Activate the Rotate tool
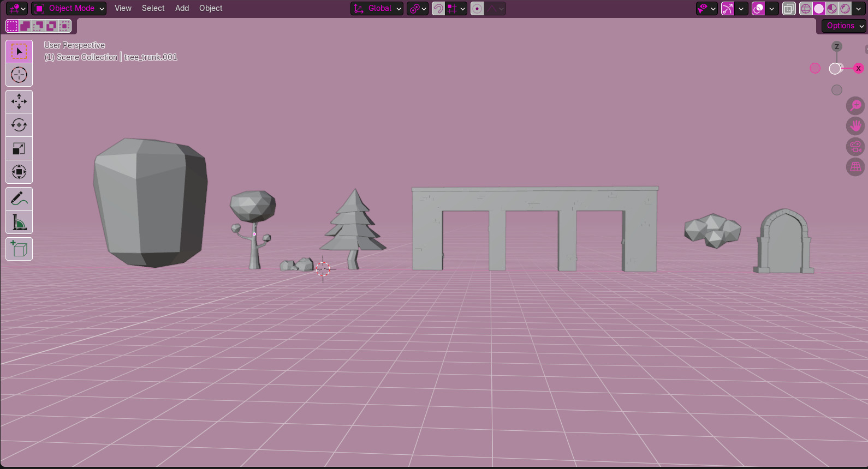This screenshot has width=868, height=469. click(19, 125)
